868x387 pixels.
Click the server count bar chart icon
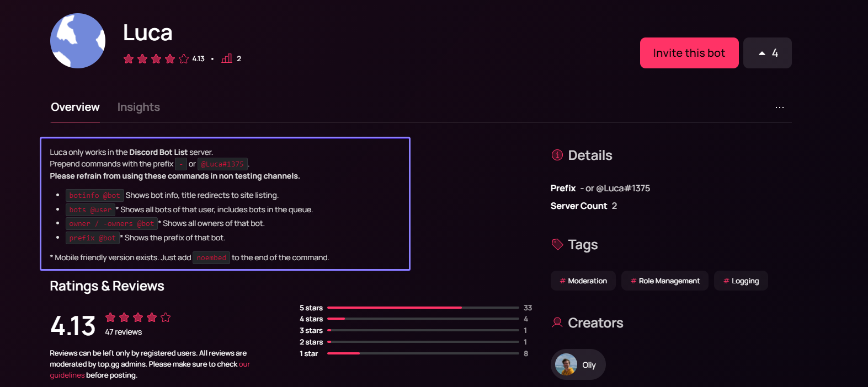click(227, 58)
